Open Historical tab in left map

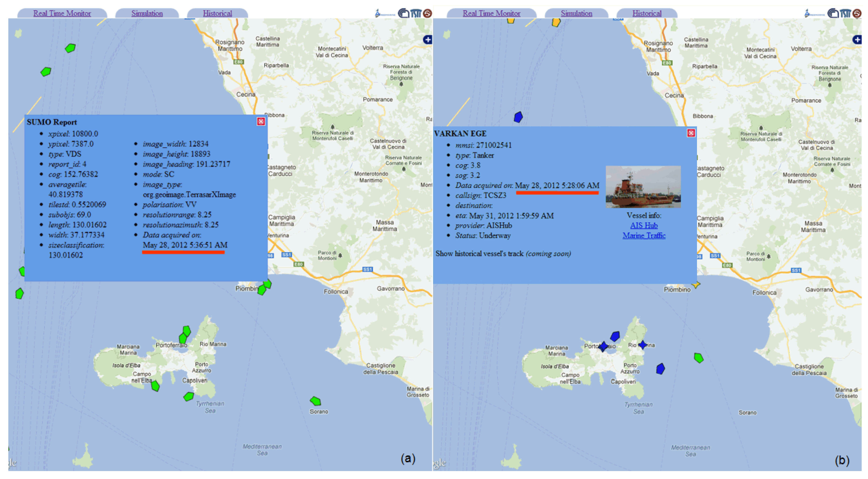tap(217, 13)
